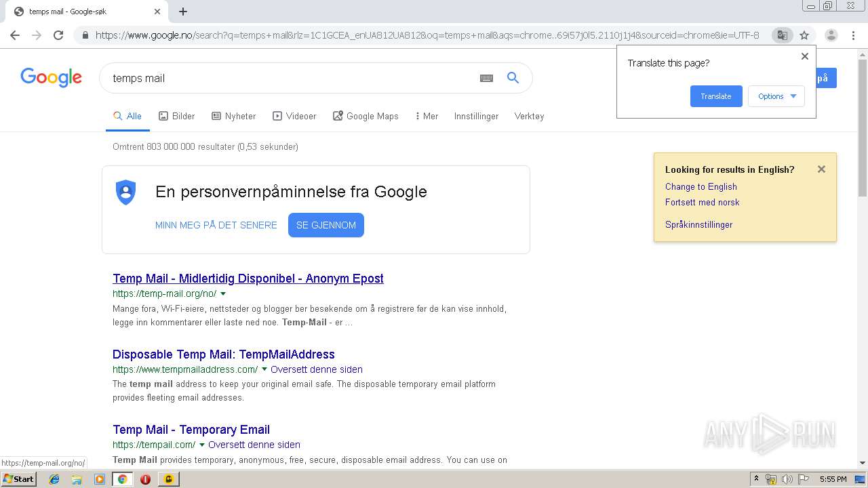Click the blue magnifier search icon
The width and height of the screenshot is (868, 488).
coord(513,78)
